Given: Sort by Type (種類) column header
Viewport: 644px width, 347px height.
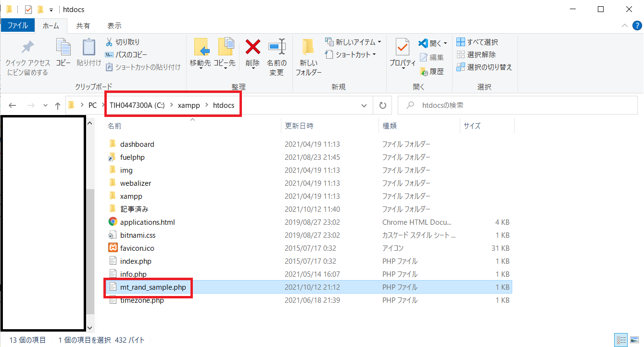Looking at the screenshot, I should [419, 126].
